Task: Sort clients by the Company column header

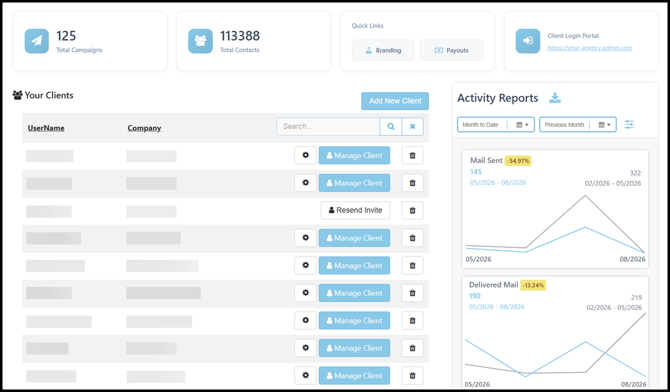Action: click(144, 128)
